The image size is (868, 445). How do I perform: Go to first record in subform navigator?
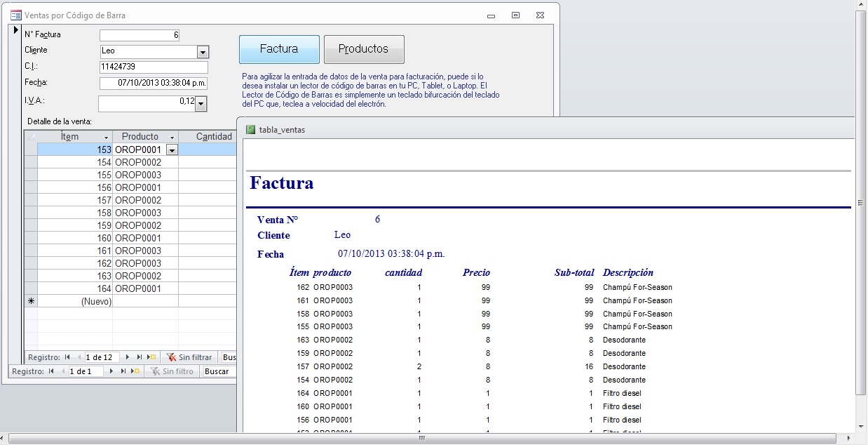click(x=69, y=357)
